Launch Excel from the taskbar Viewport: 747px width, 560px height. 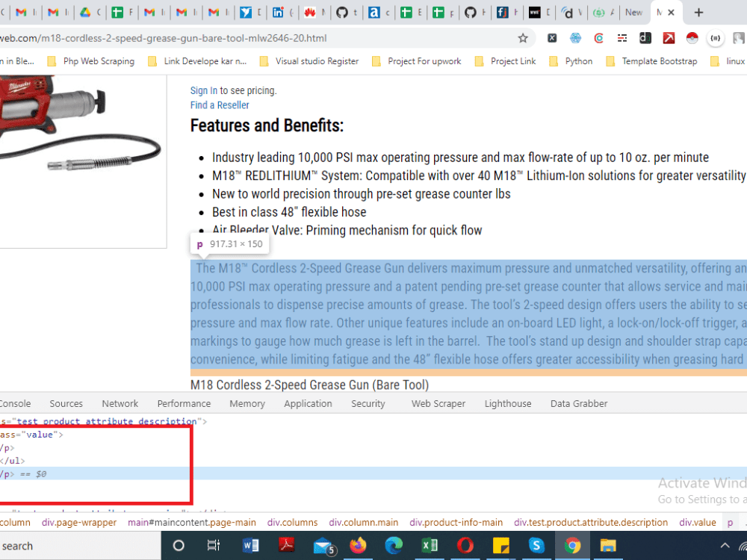pos(430,546)
